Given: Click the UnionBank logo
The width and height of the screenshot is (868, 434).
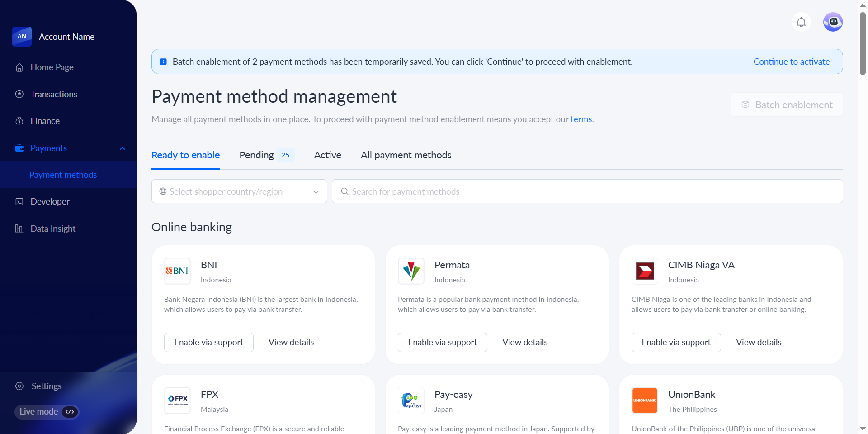Looking at the screenshot, I should (x=645, y=401).
